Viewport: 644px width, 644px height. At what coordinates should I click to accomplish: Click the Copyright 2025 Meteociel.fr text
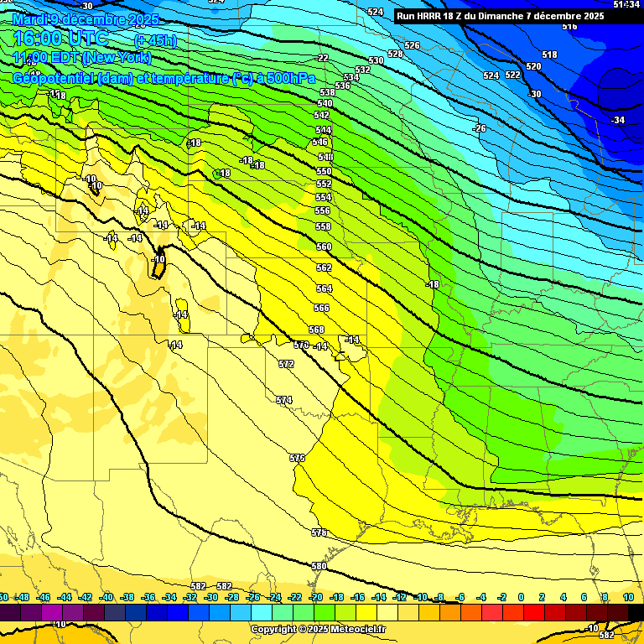pyautogui.click(x=318, y=629)
